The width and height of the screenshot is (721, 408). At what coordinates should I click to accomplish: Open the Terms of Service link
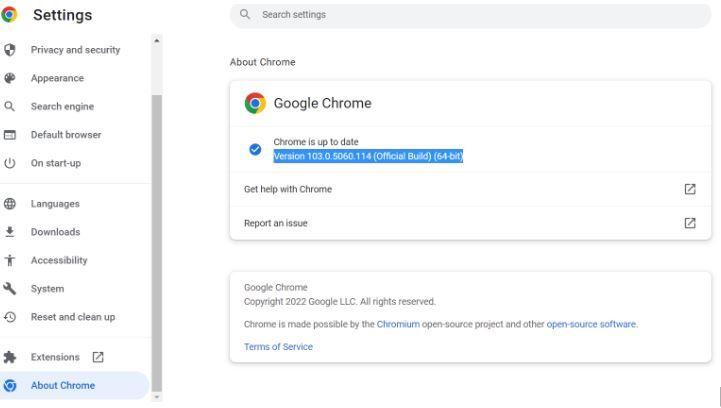click(278, 347)
